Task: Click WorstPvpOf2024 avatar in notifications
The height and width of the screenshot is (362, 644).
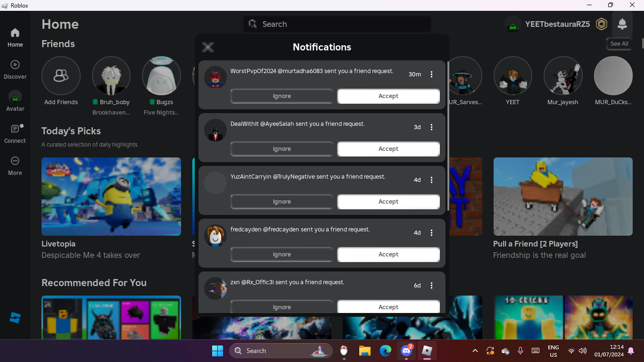Action: tap(215, 77)
